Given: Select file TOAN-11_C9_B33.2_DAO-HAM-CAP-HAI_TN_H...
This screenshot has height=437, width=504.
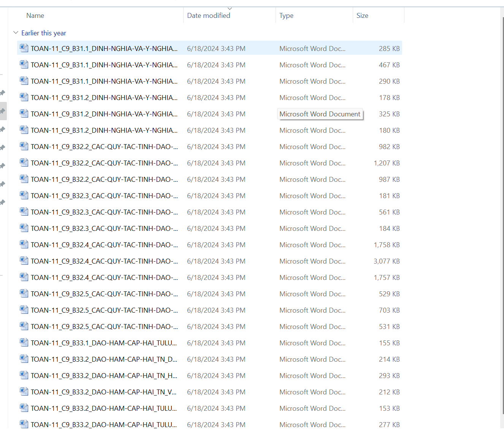Looking at the screenshot, I should (x=104, y=376).
